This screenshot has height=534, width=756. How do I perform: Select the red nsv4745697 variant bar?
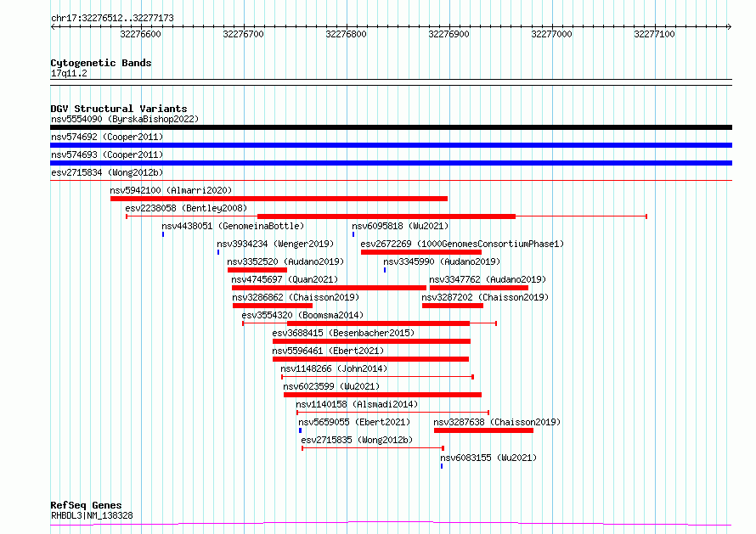pyautogui.click(x=329, y=288)
